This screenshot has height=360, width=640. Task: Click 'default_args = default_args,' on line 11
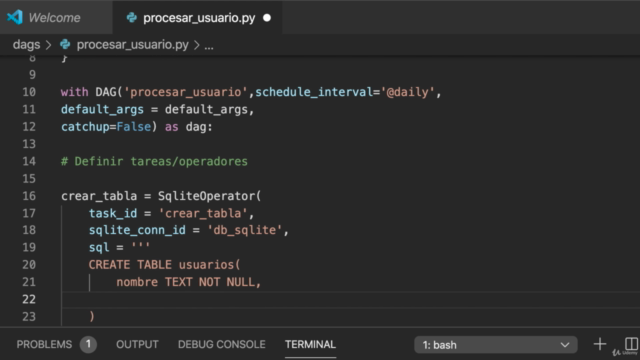tap(158, 109)
